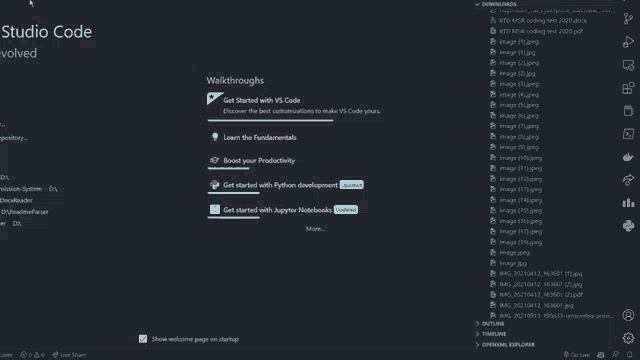Open file image (17).jpeg
The width and height of the screenshot is (640, 360).
pos(521,231)
